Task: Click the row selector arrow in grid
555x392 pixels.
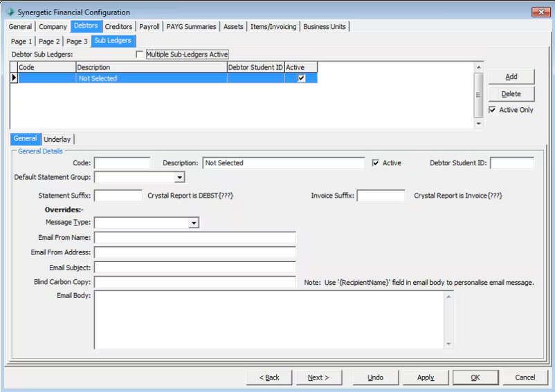Action: 14,77
